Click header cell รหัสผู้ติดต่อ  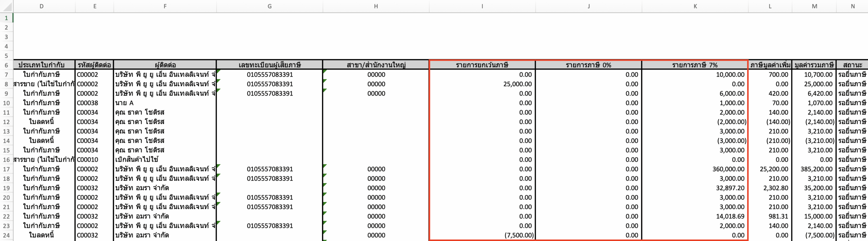pyautogui.click(x=94, y=65)
